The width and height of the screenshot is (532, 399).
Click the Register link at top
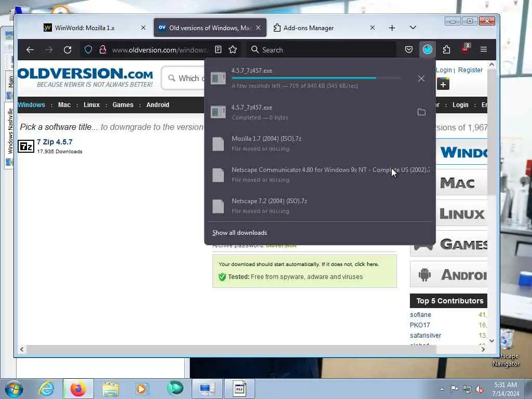tap(470, 70)
